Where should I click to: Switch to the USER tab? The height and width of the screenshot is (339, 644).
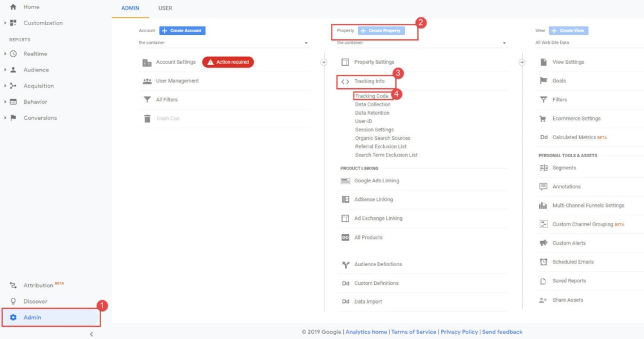(x=165, y=8)
